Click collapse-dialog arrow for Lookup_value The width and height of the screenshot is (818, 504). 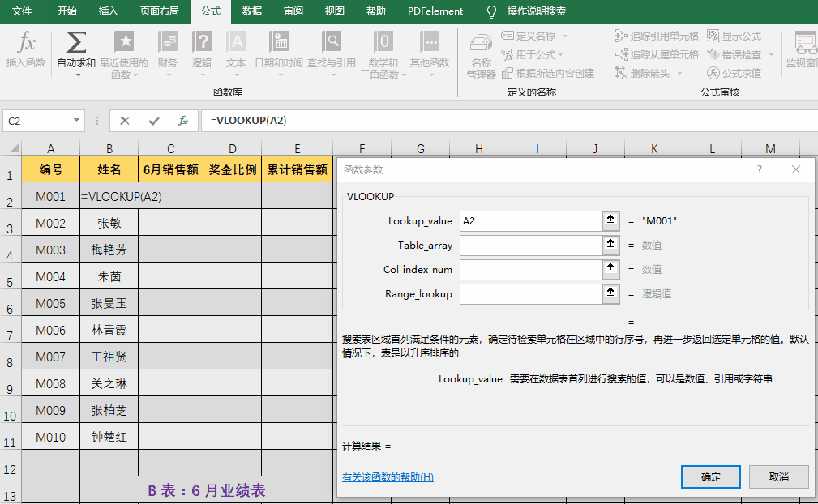[x=611, y=220]
